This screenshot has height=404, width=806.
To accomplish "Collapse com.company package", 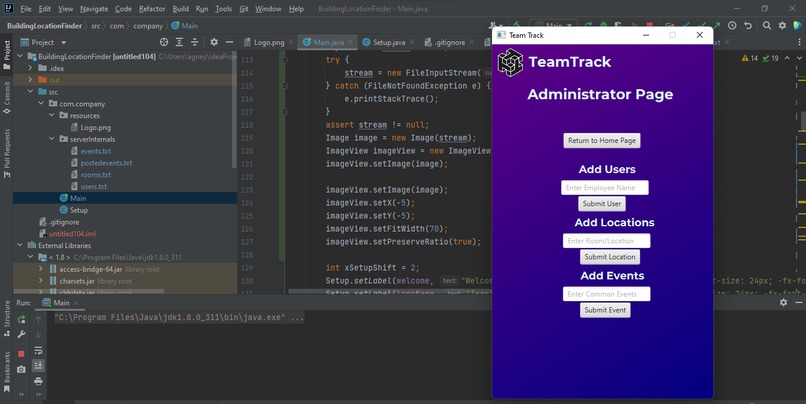I will pyautogui.click(x=41, y=103).
